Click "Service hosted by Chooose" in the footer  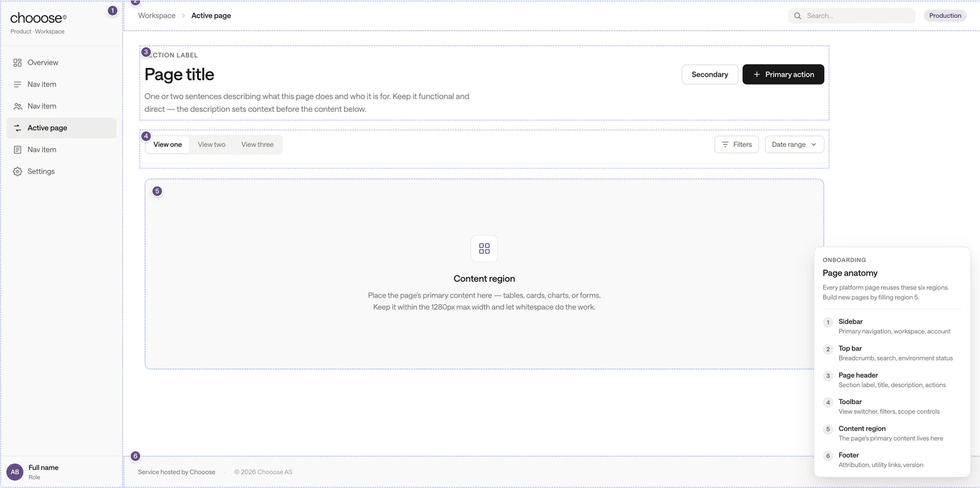tap(176, 472)
